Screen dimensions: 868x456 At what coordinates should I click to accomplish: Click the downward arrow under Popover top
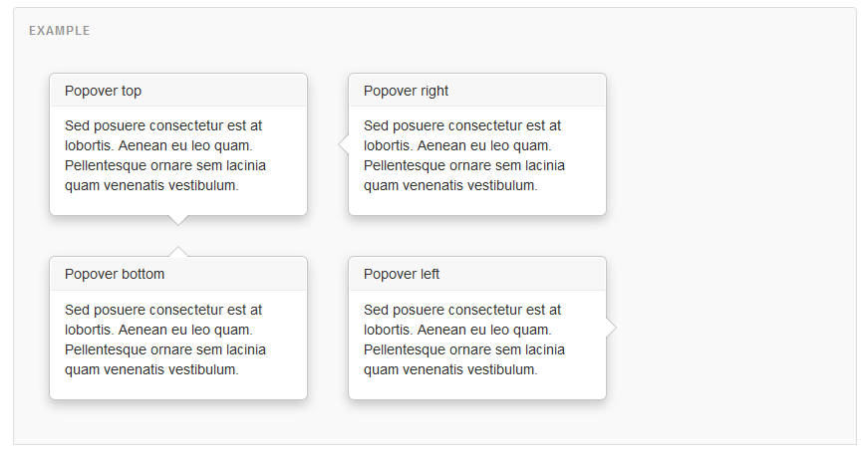click(x=178, y=220)
